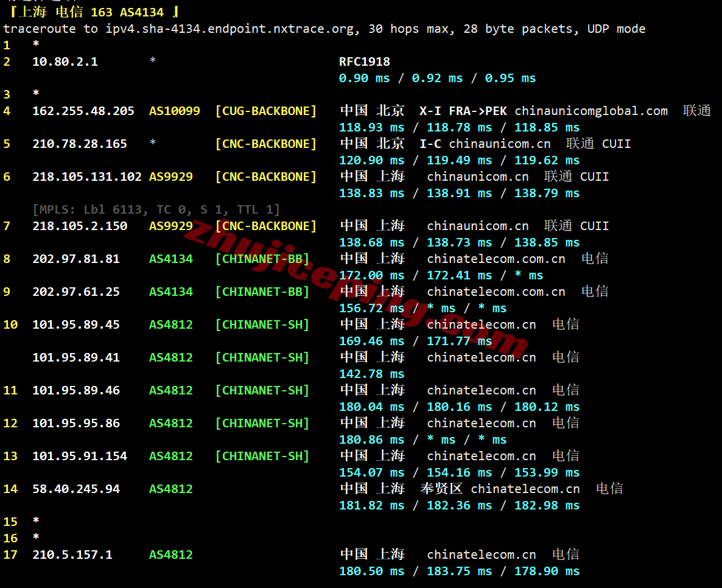Click IP address 101.95.89.45
722x588 pixels.
tap(76, 324)
